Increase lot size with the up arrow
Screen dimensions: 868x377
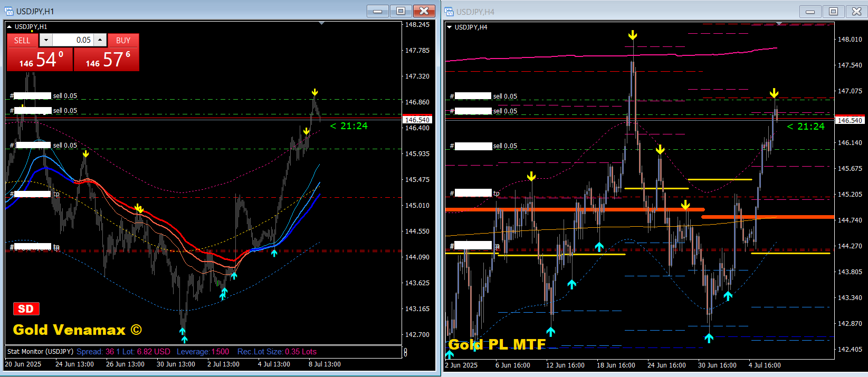click(x=101, y=40)
